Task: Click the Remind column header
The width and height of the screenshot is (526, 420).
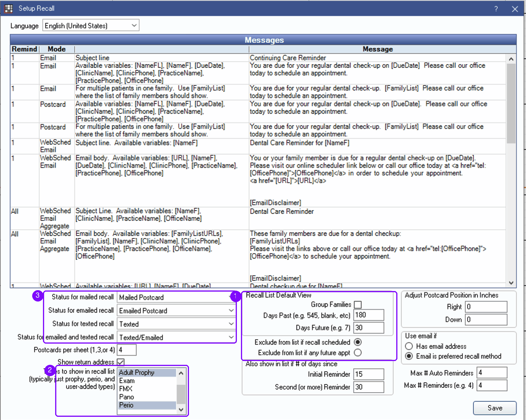Action: coord(25,49)
